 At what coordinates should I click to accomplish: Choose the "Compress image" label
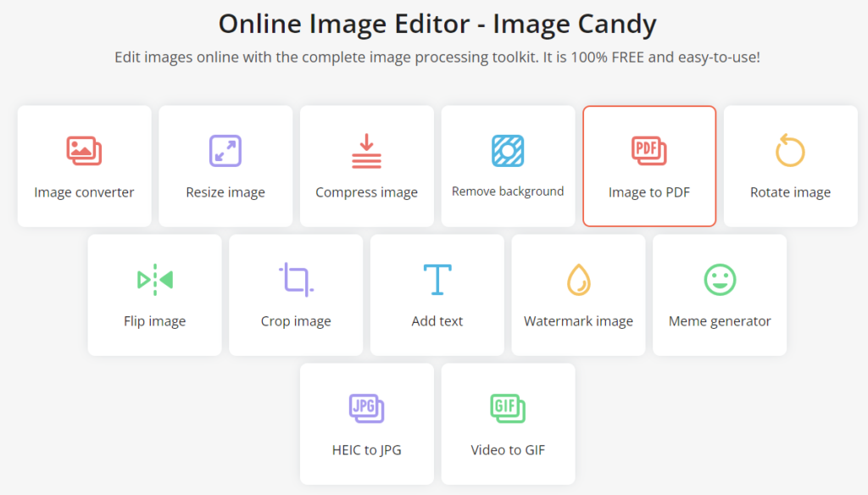(366, 192)
